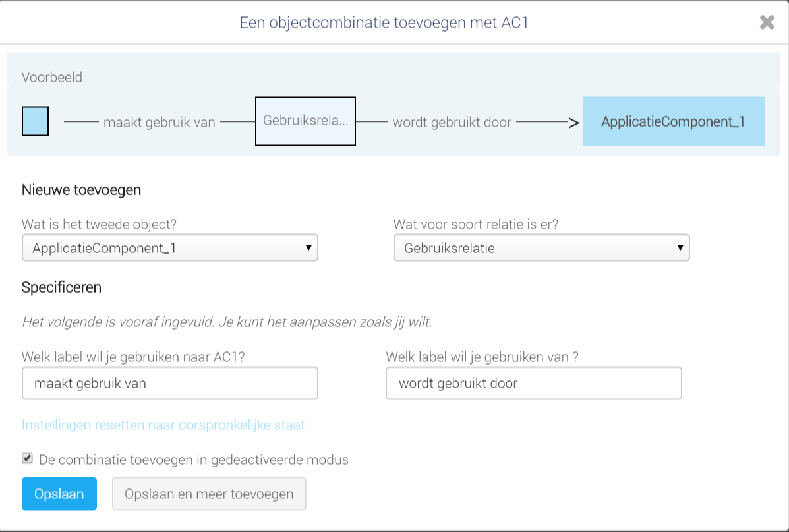
Task: Click 'Instellingen resetten naar oorspronkelijke staat' link
Action: 163,425
